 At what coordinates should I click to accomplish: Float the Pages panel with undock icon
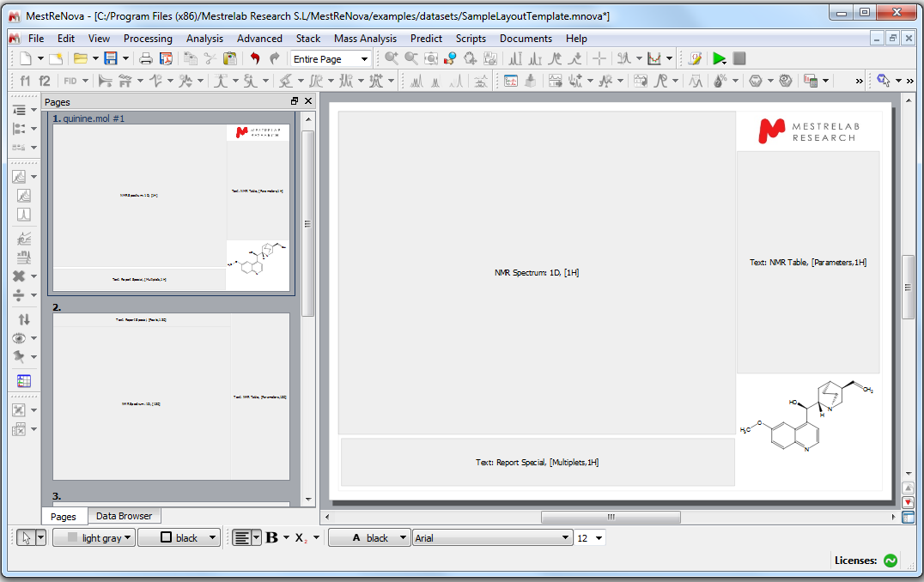click(295, 101)
